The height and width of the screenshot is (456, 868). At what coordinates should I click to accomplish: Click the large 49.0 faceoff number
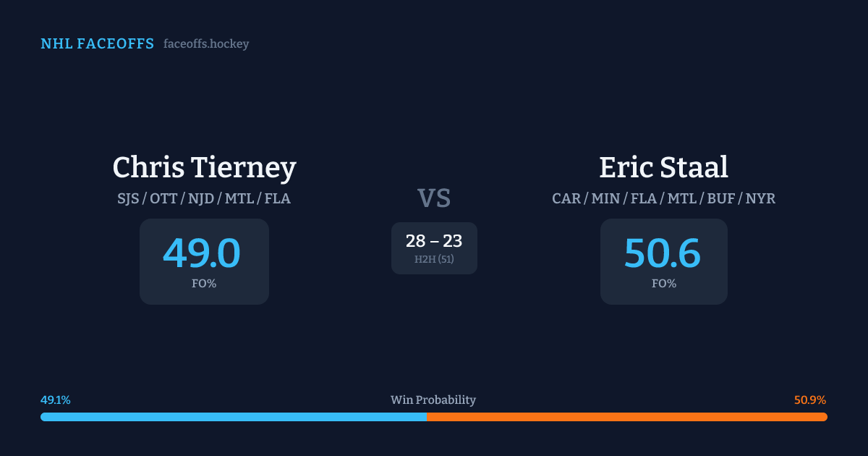click(202, 253)
